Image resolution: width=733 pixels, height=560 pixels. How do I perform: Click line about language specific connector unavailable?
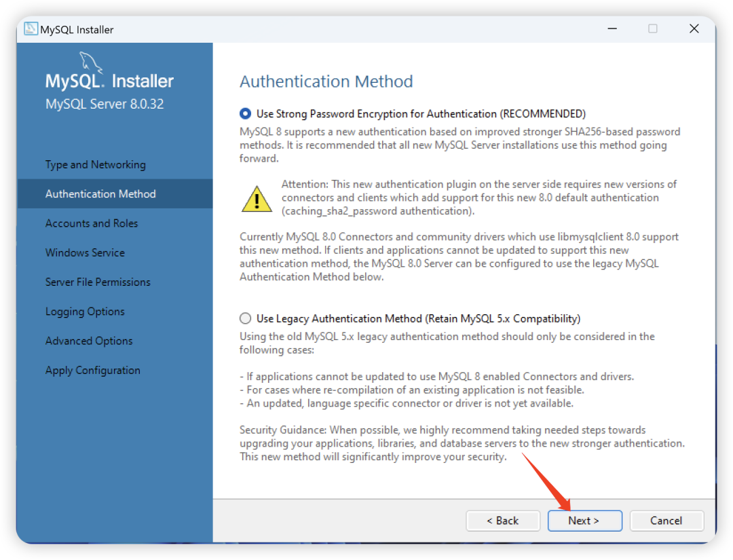click(x=407, y=403)
